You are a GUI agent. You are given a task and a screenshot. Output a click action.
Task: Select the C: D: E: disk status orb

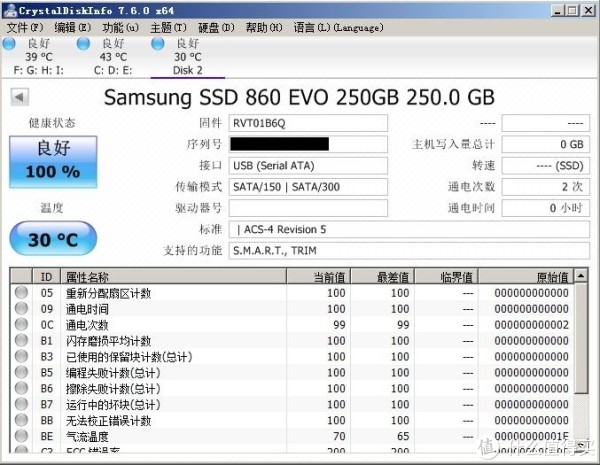83,43
